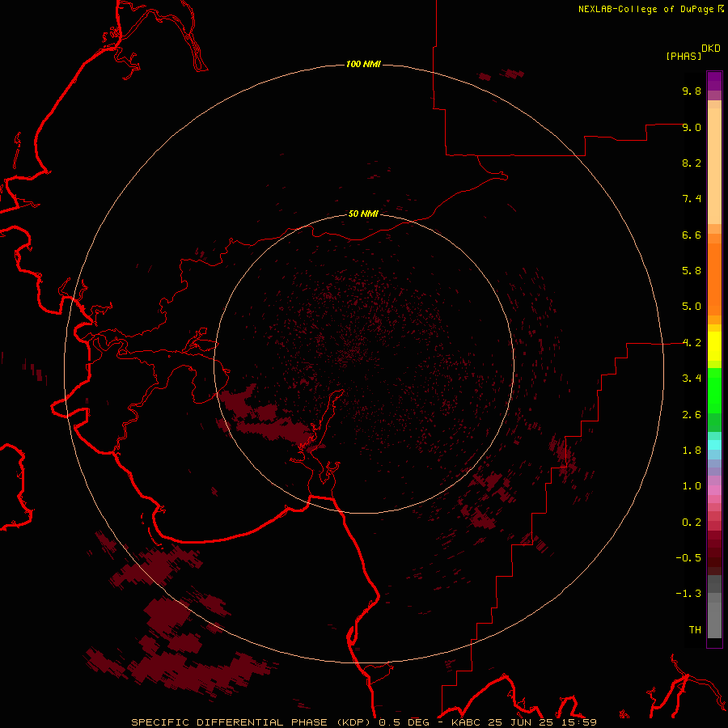Pick the purple segment atop the color scale
This screenshot has height=728, width=728.
714,81
